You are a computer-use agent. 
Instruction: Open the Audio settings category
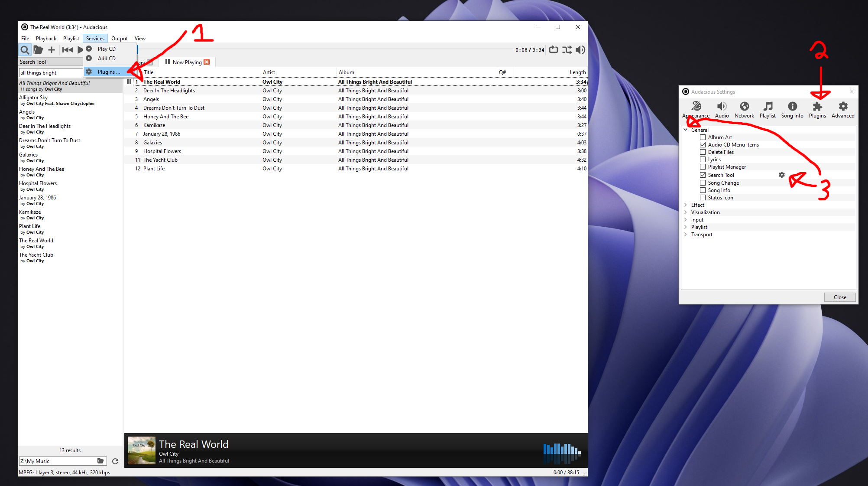point(722,110)
